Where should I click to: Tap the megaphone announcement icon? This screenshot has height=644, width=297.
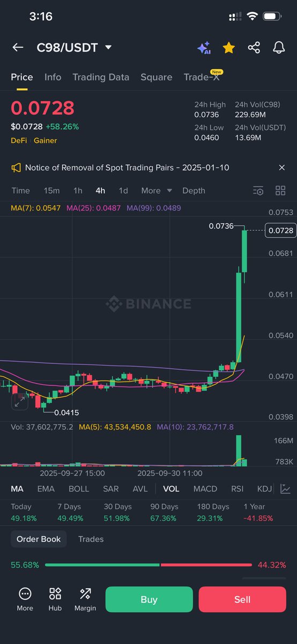coord(16,168)
